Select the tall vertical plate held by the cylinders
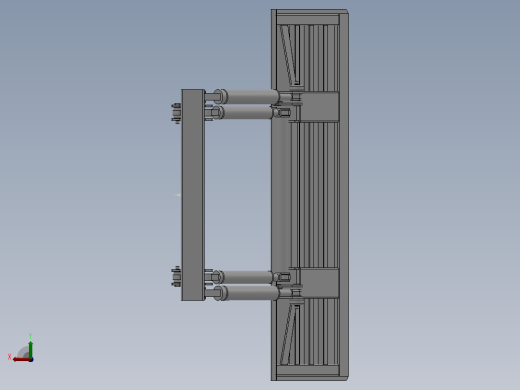Screen dimensions: 520x390 [193, 195]
